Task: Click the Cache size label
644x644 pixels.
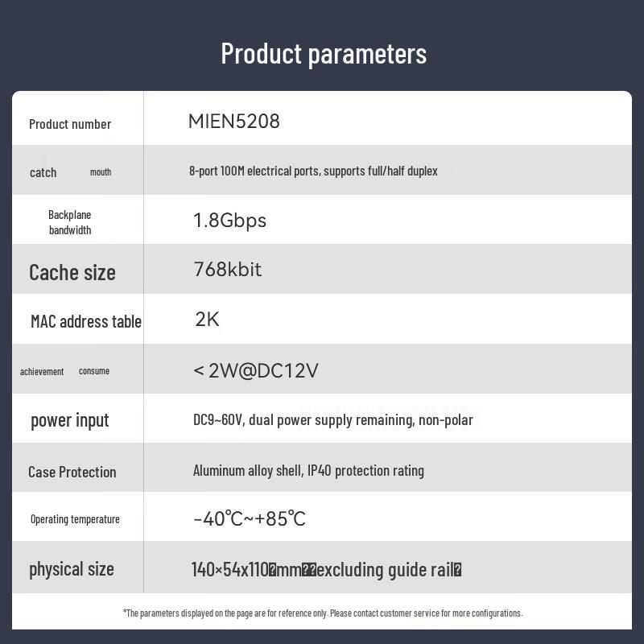Action: (x=72, y=272)
